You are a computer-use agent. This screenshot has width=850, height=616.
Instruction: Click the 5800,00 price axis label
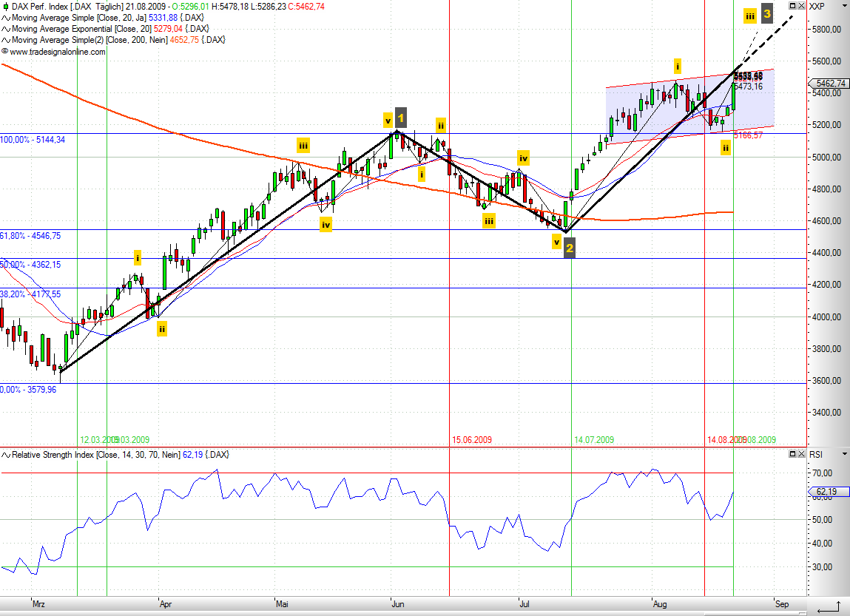826,30
